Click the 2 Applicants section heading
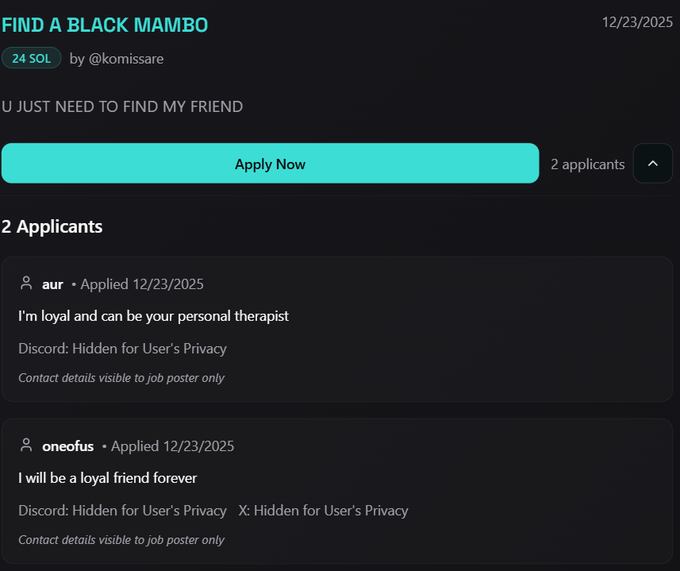 click(52, 226)
